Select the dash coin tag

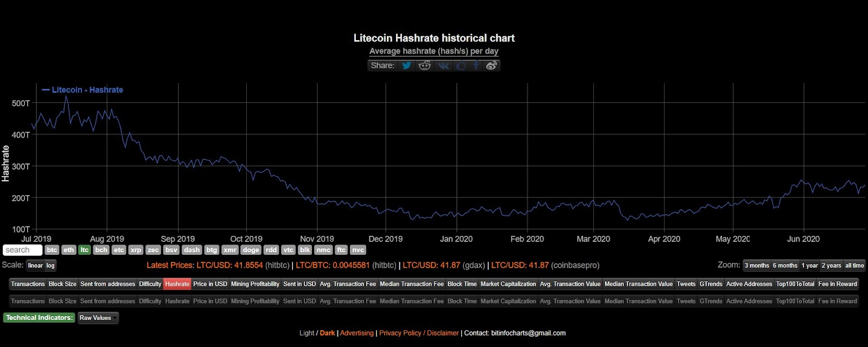[x=192, y=250]
